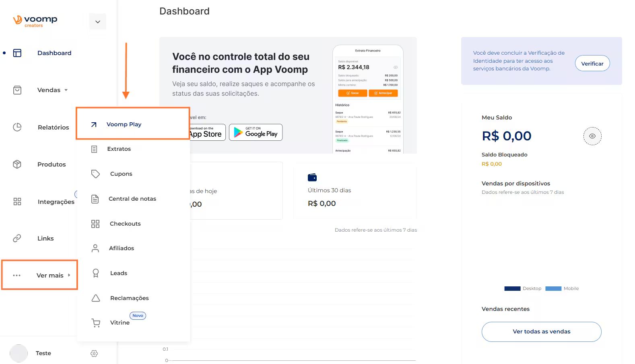Click the Extrato Financeiro phone preview image
The image size is (635, 364).
pos(368,99)
